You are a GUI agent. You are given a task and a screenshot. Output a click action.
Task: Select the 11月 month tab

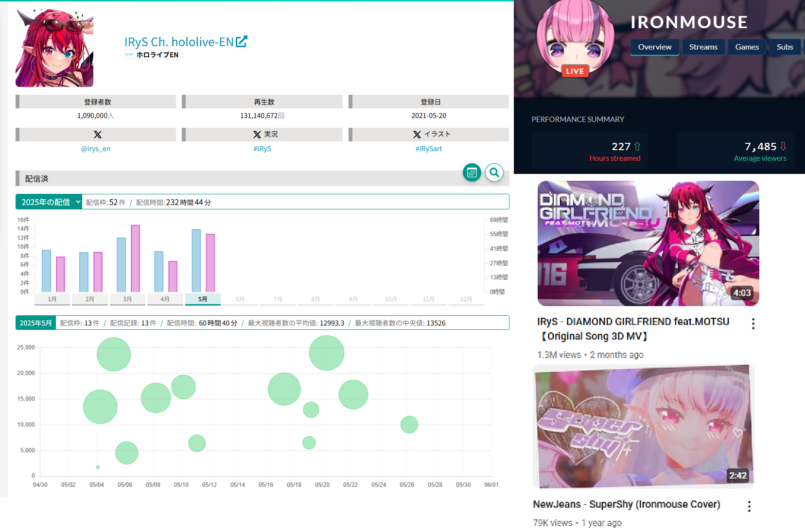pos(428,299)
